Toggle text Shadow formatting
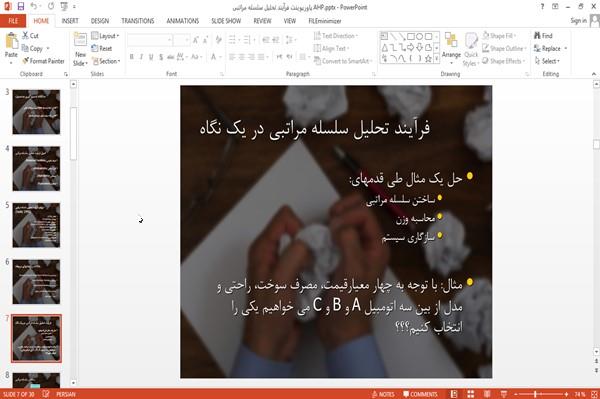 pyautogui.click(x=161, y=57)
